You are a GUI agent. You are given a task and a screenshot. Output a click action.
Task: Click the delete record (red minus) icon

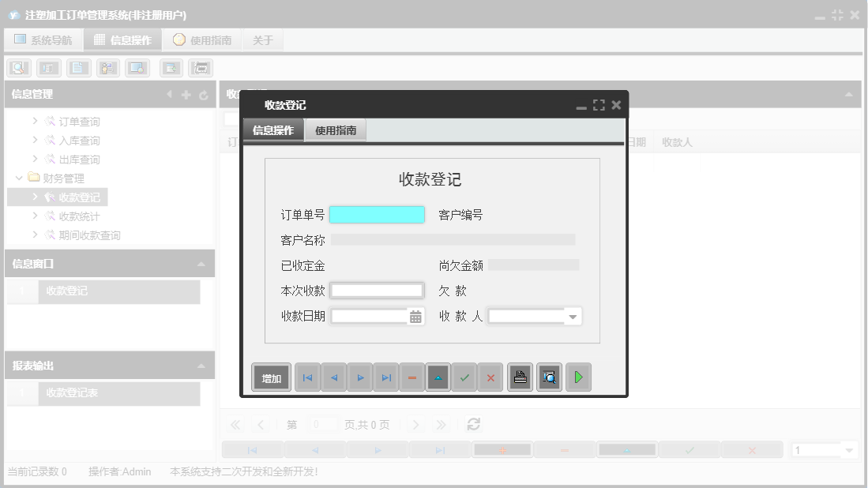pos(412,377)
